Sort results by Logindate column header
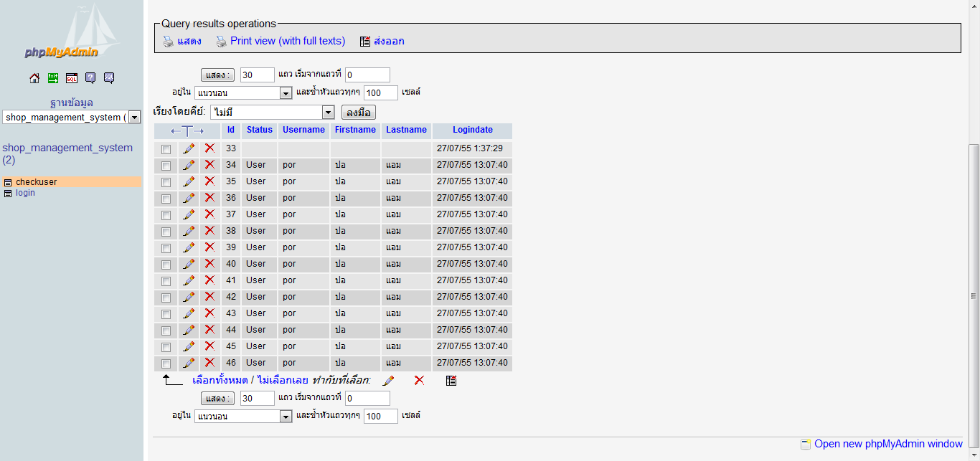 pos(472,130)
